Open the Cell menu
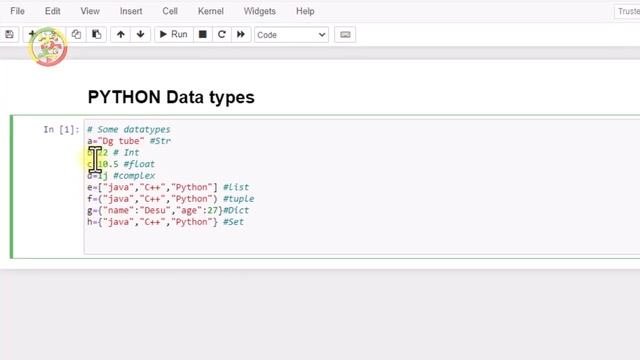This screenshot has height=360, width=640. coord(170,11)
